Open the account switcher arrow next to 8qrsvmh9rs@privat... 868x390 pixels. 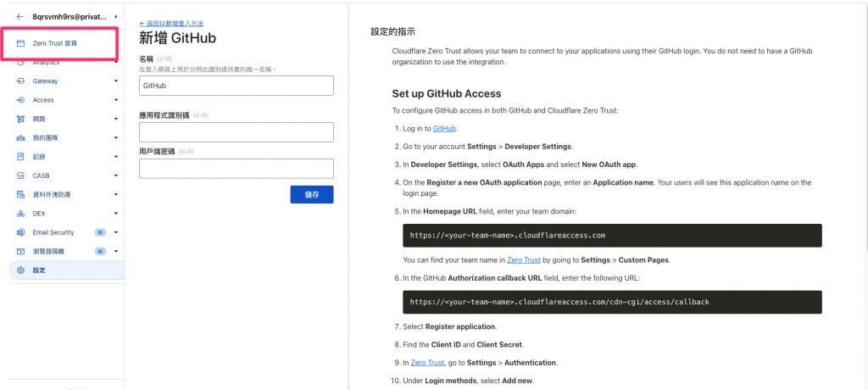(115, 17)
